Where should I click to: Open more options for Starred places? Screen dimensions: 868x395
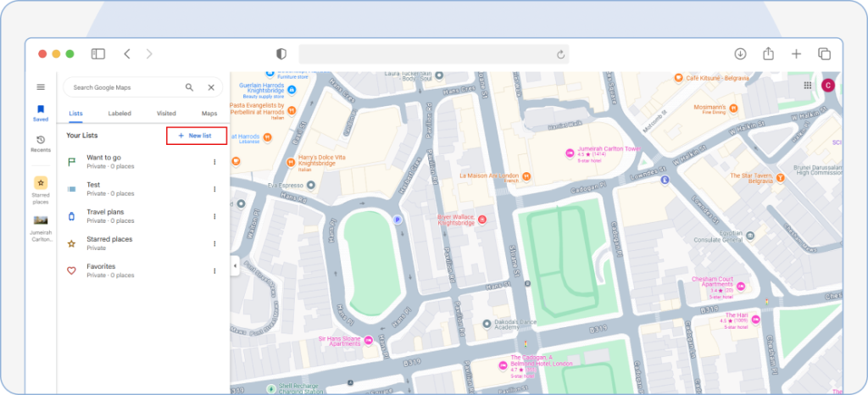[214, 243]
